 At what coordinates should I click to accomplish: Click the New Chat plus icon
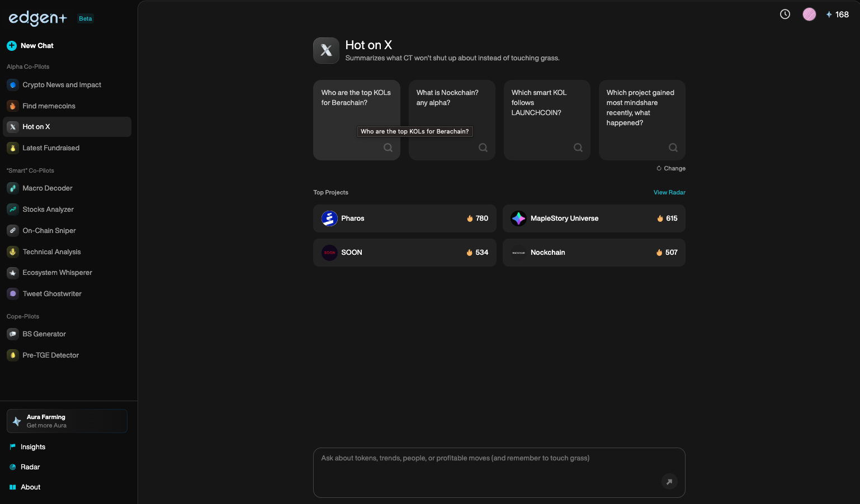click(x=12, y=46)
